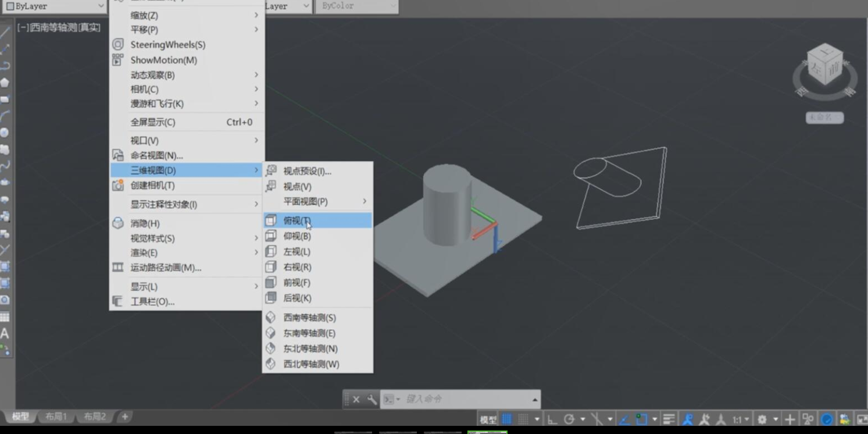Expand the Plan View (平面视图) submenu
868x434 pixels.
coord(317,201)
